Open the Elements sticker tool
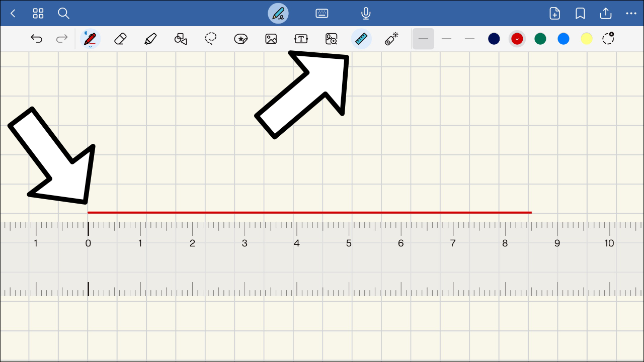Image resolution: width=644 pixels, height=362 pixels. [x=241, y=39]
